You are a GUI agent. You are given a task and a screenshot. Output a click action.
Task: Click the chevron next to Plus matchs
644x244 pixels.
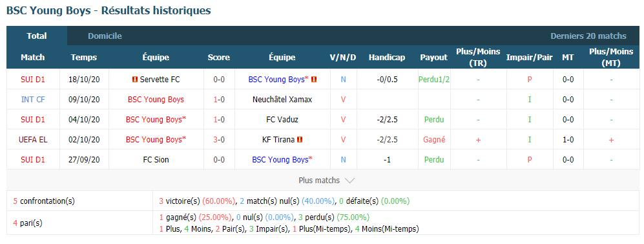[349, 180]
